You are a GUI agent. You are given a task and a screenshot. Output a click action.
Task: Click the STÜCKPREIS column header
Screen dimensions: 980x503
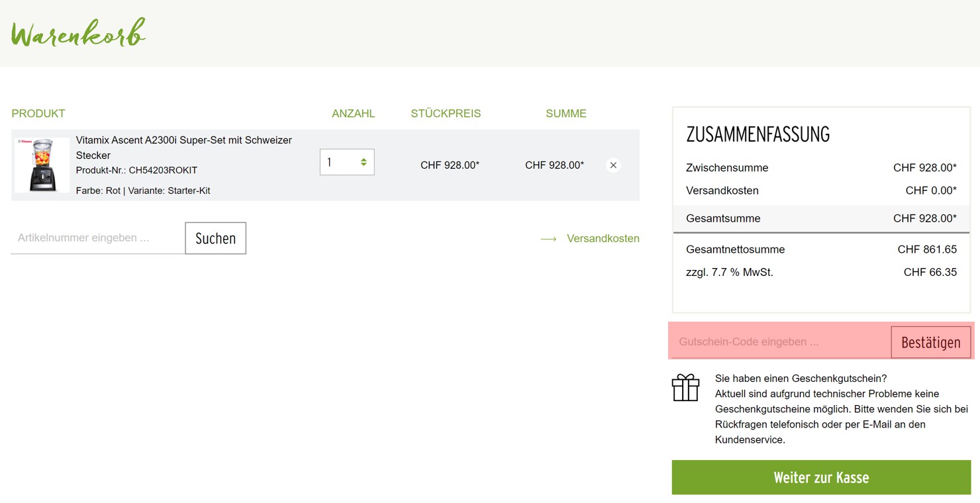[x=446, y=114]
